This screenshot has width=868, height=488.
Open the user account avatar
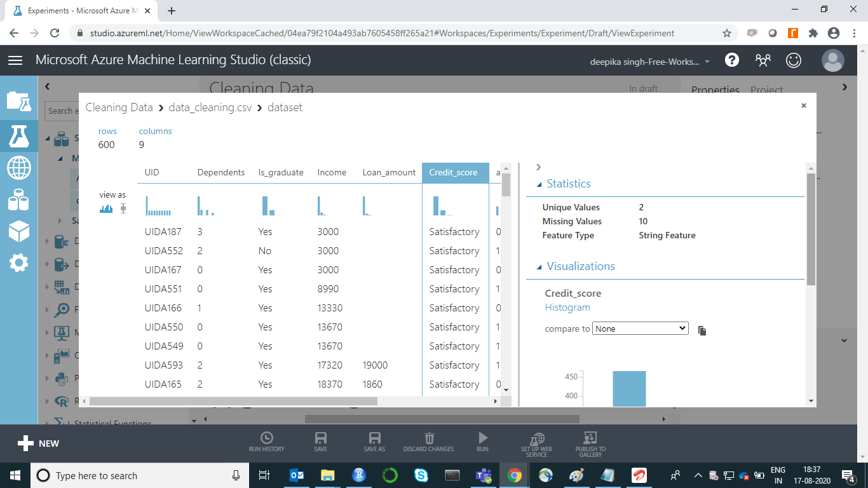(832, 60)
